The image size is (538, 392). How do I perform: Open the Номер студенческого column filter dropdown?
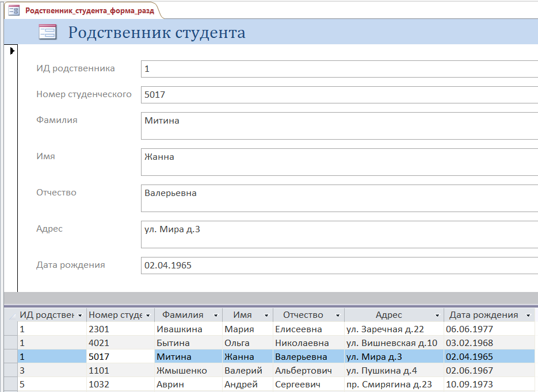(148, 315)
